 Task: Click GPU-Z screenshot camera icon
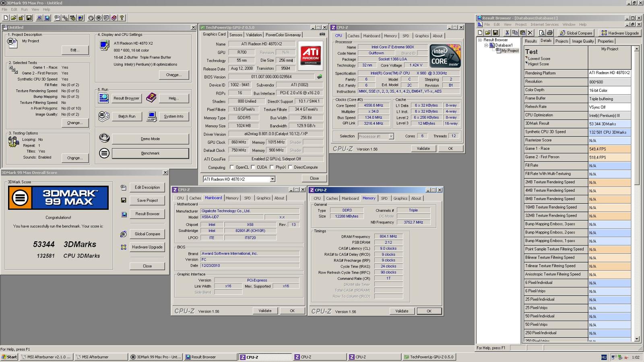(322, 34)
